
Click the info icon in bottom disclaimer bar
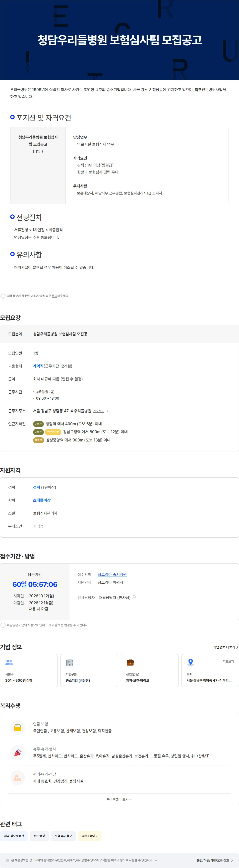pyautogui.click(x=7, y=860)
